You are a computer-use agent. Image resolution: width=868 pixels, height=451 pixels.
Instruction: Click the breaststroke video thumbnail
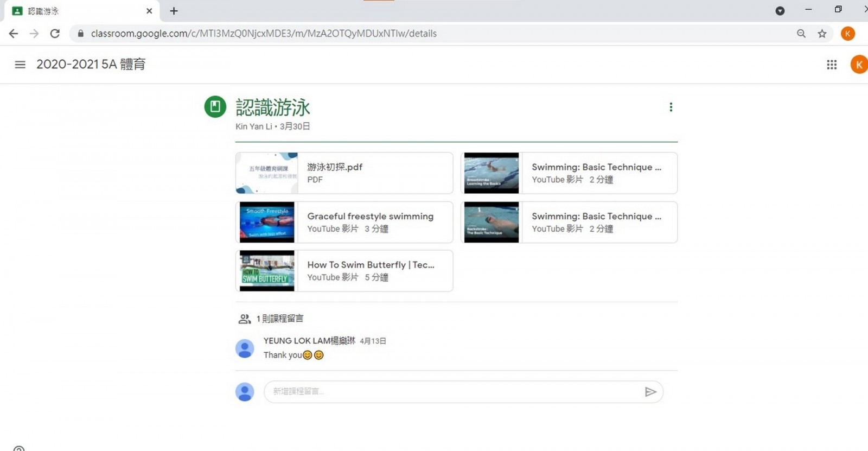(x=492, y=173)
